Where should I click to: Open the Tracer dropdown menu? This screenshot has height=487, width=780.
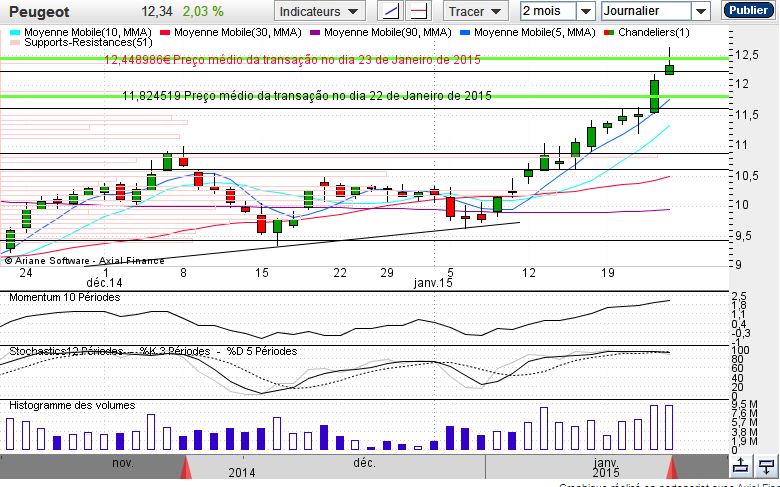click(475, 11)
